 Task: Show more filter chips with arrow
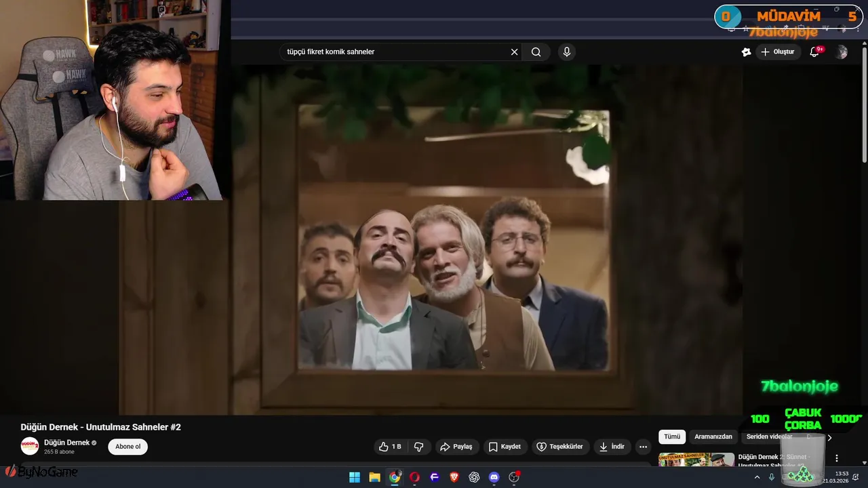(829, 437)
